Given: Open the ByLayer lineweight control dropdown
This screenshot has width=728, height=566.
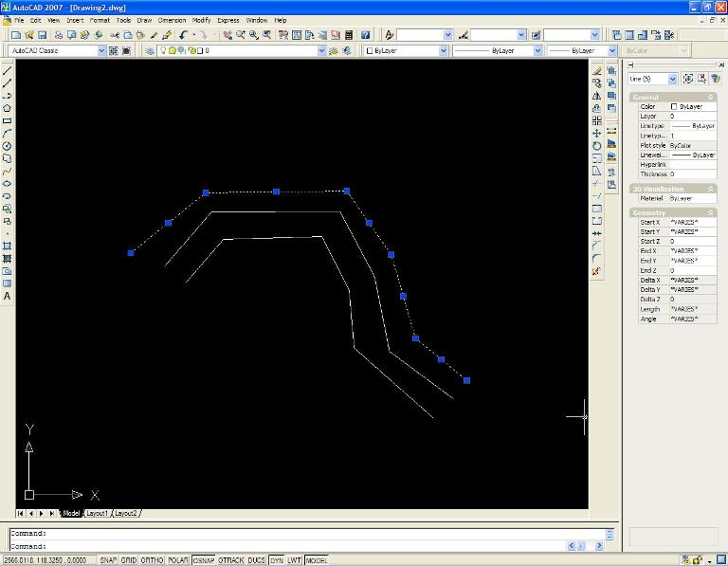Looking at the screenshot, I should pyautogui.click(x=612, y=50).
